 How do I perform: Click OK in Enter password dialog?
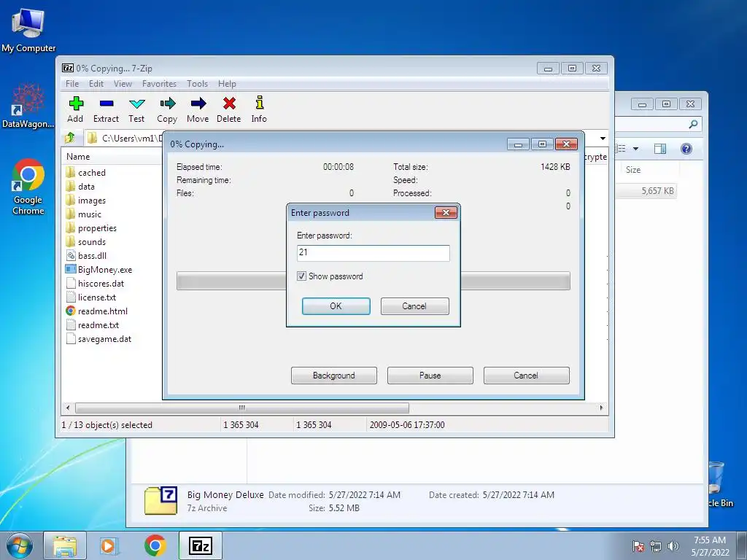(336, 306)
